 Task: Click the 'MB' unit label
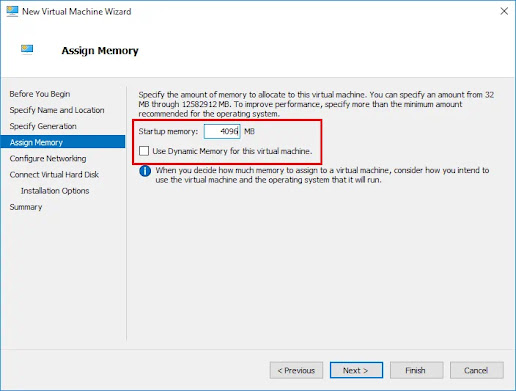249,131
